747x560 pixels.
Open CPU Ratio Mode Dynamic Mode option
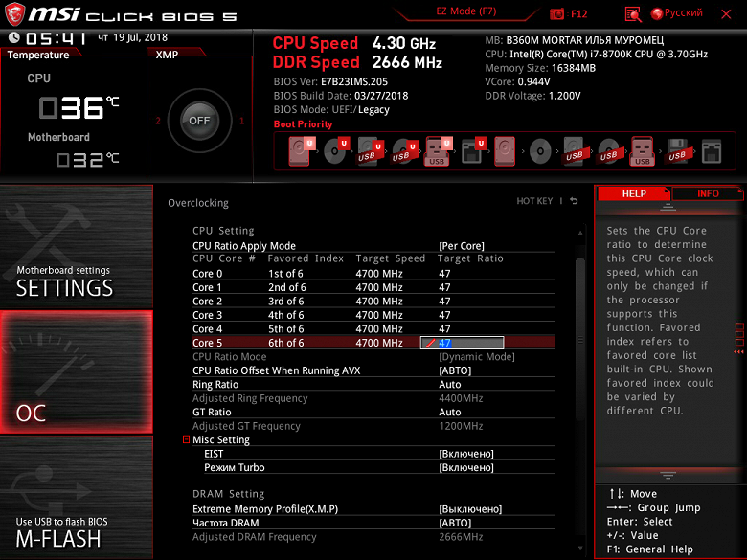476,357
